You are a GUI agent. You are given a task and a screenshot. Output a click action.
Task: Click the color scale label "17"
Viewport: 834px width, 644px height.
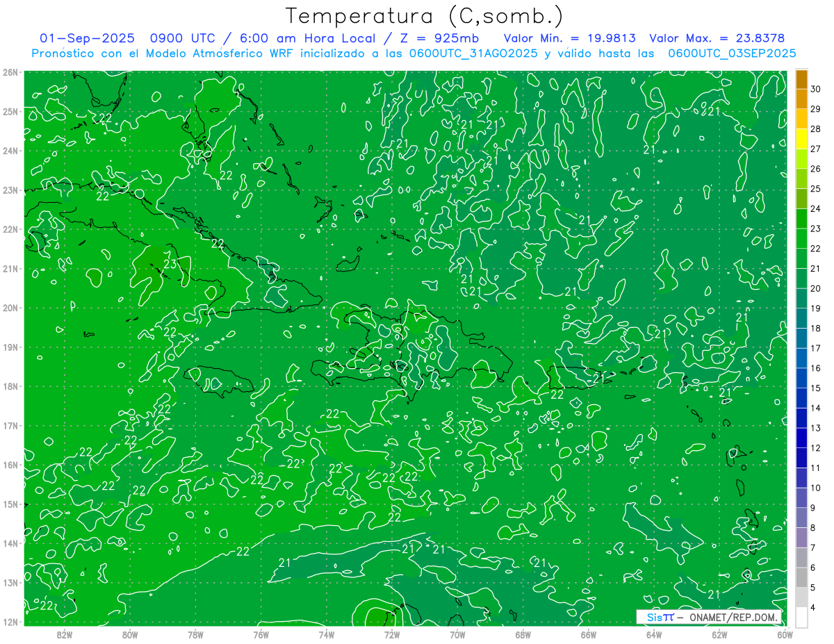click(816, 348)
